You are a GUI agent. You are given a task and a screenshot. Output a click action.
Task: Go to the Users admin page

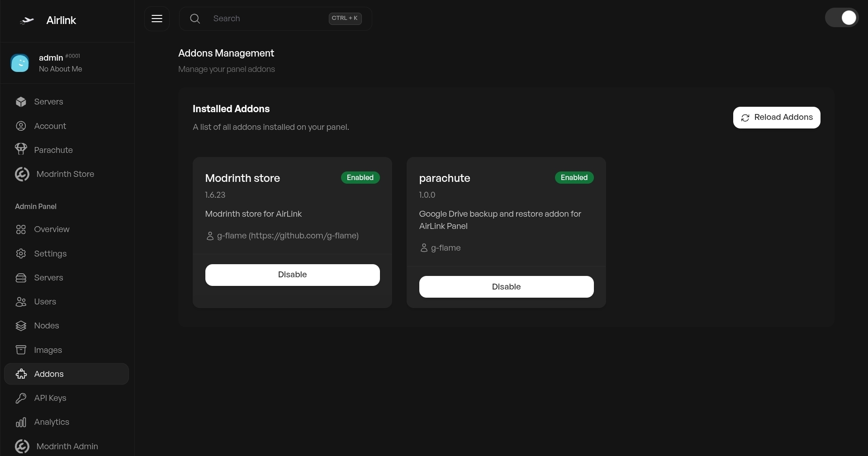[45, 302]
